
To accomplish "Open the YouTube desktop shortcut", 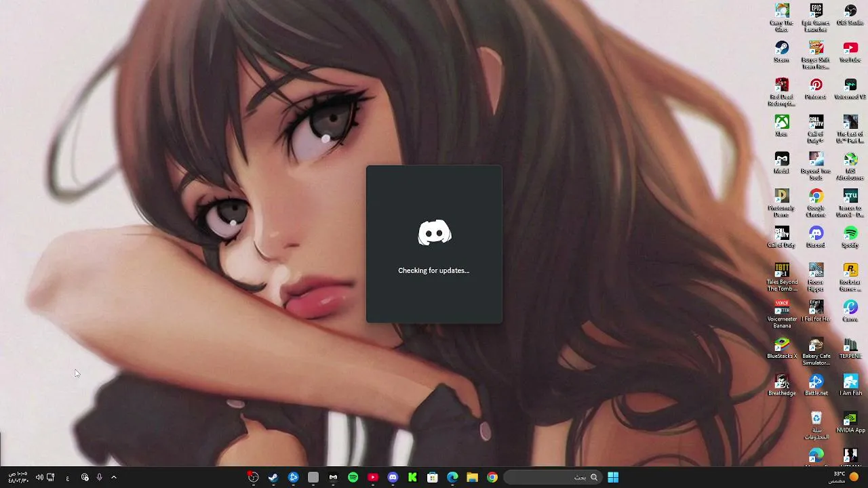I will 850,52.
